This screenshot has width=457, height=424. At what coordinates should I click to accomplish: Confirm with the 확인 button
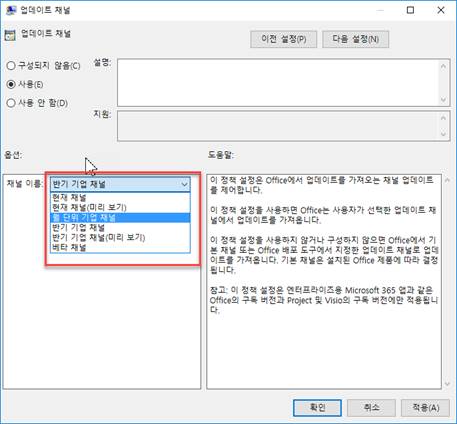pos(317,407)
